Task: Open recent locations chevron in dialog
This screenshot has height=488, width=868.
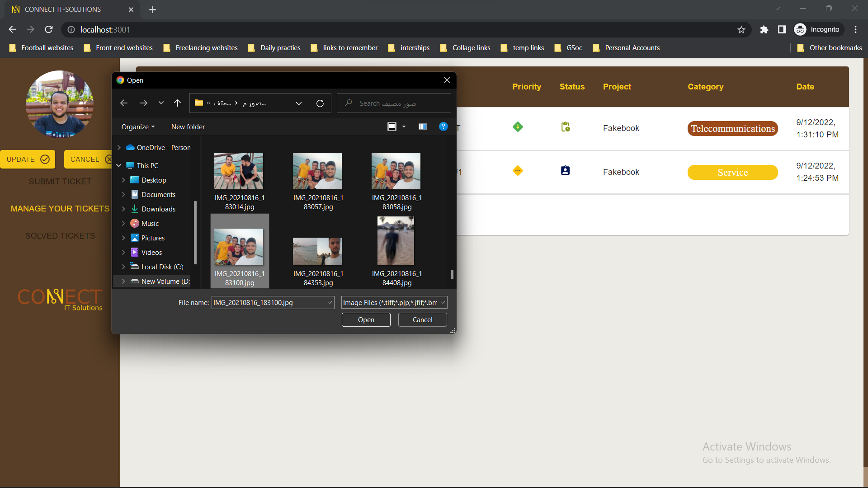Action: (x=161, y=103)
